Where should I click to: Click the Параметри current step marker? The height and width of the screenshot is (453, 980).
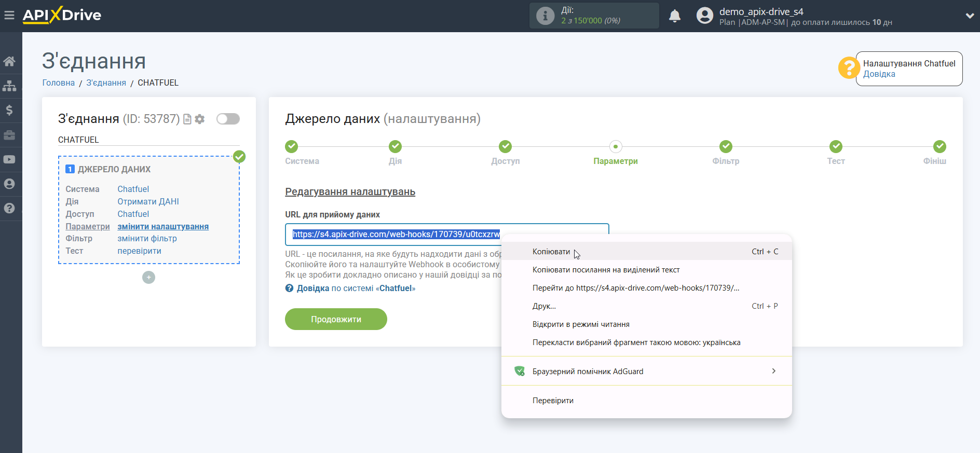point(616,146)
